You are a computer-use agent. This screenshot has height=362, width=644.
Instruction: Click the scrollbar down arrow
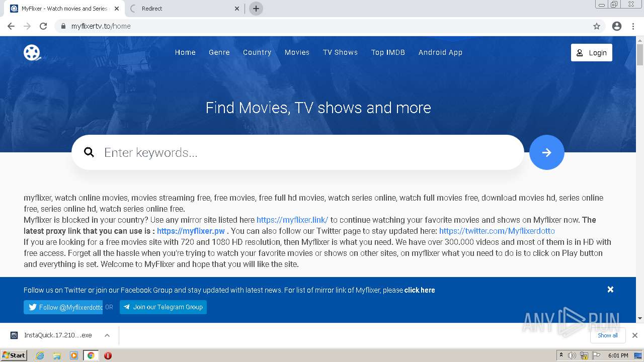click(640, 318)
